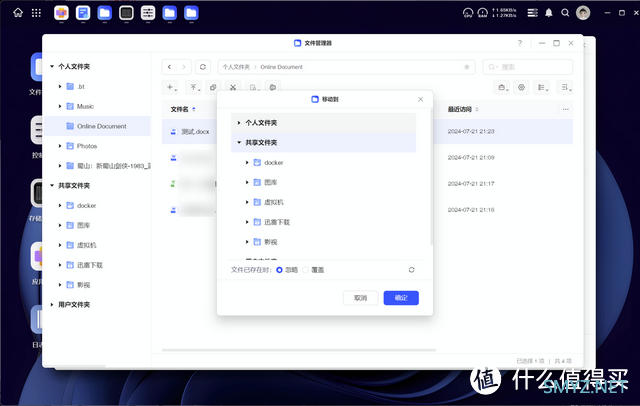
Task: Click the top bar search magnifier
Action: 565,13
